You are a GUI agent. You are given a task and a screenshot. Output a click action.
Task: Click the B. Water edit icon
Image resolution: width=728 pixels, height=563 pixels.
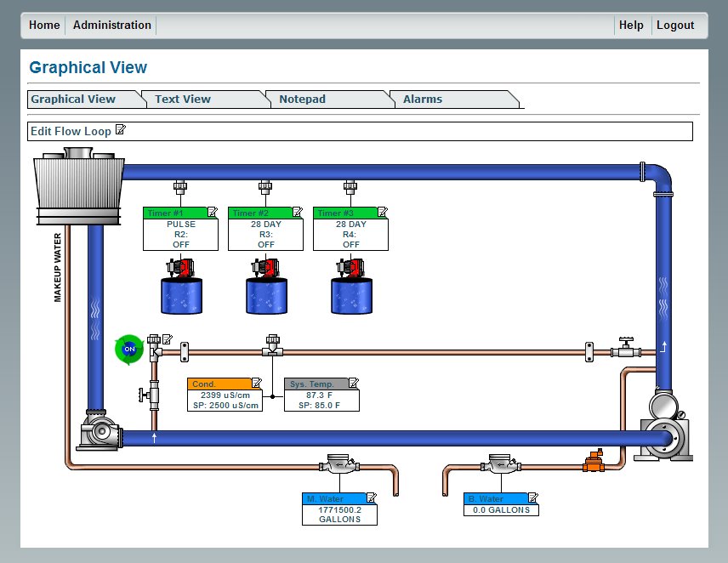click(x=532, y=498)
